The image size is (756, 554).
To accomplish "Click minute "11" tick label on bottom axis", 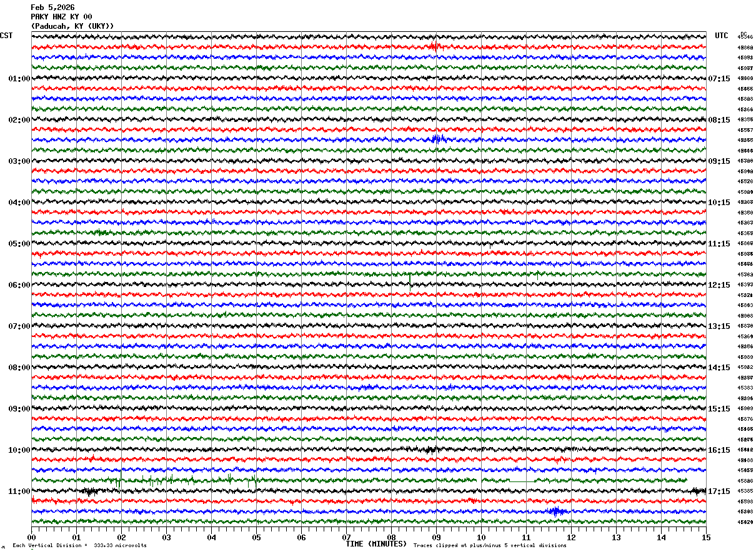I will (526, 537).
